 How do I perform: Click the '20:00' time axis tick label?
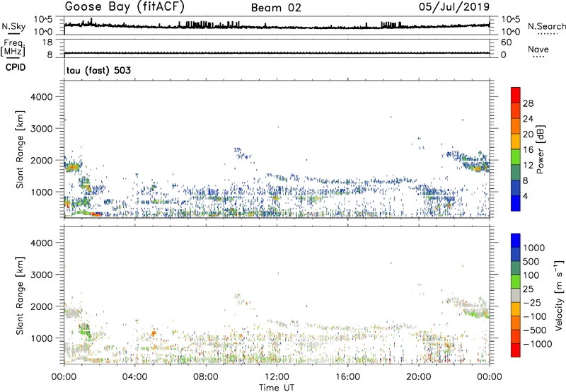click(x=419, y=377)
